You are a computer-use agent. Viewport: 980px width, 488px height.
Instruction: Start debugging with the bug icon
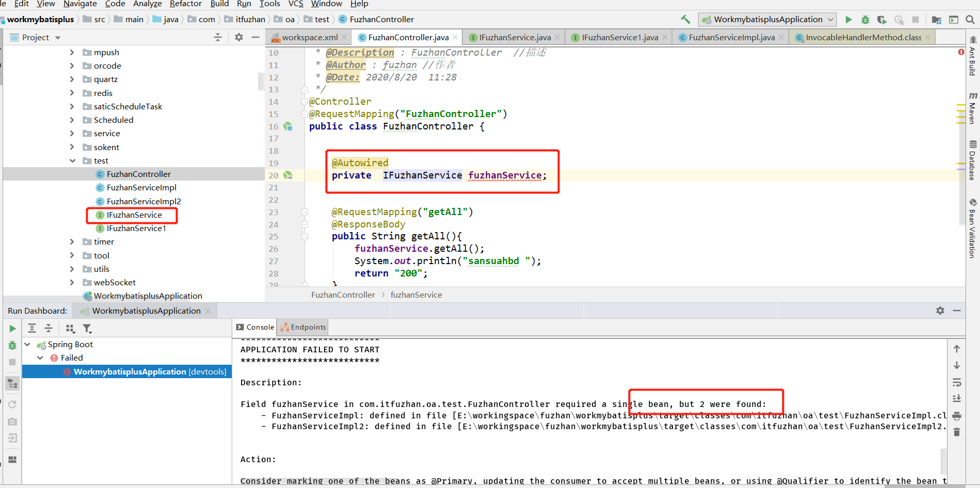coord(865,20)
